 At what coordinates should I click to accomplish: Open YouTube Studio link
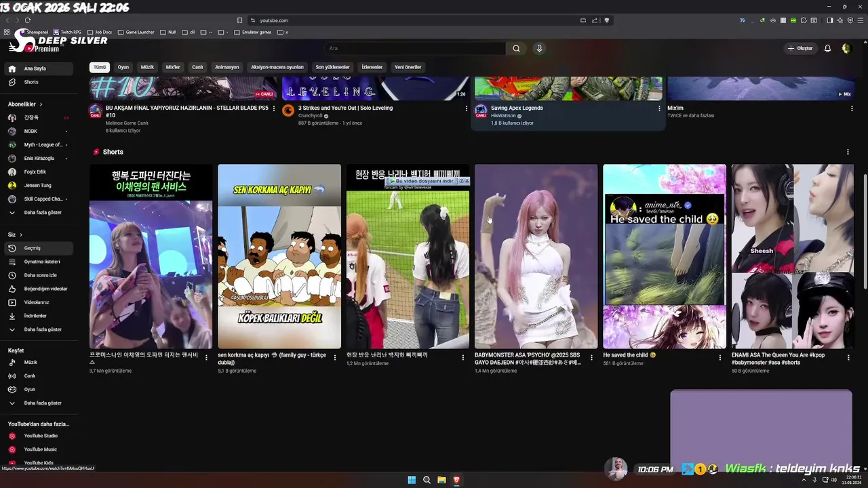tap(39, 436)
